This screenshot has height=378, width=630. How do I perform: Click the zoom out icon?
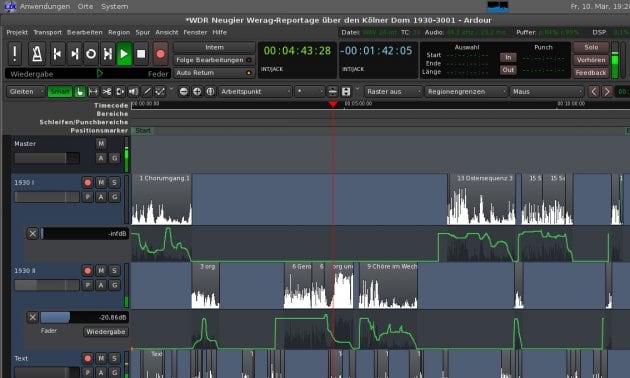click(x=184, y=92)
